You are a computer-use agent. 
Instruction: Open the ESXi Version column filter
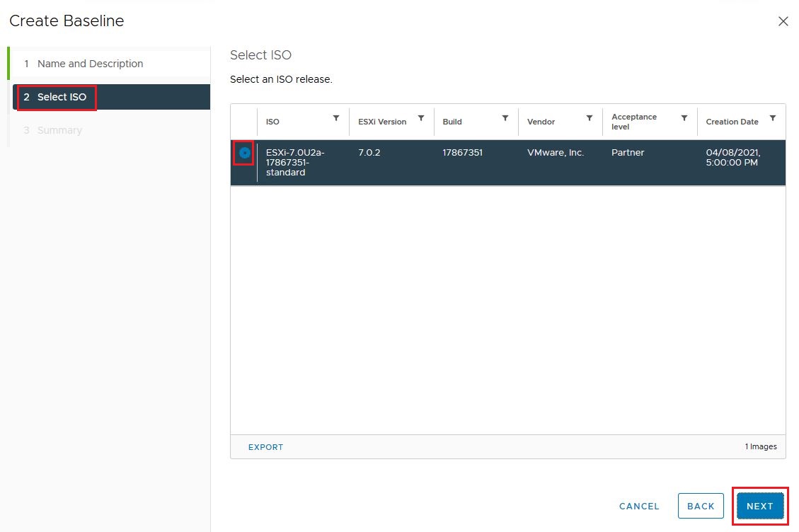(421, 118)
